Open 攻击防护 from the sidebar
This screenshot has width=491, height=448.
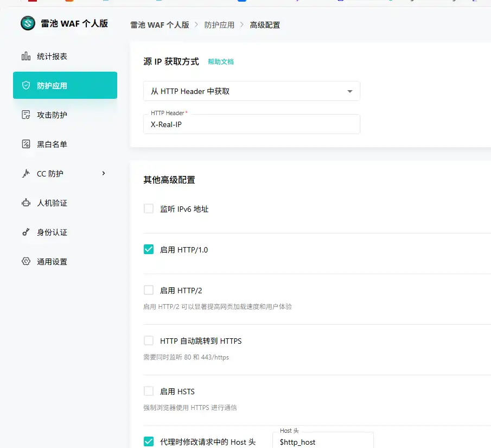pyautogui.click(x=25, y=115)
